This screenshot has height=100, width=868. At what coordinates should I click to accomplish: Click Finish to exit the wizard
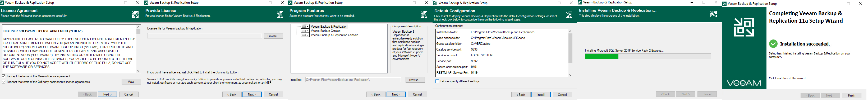[x=852, y=96]
